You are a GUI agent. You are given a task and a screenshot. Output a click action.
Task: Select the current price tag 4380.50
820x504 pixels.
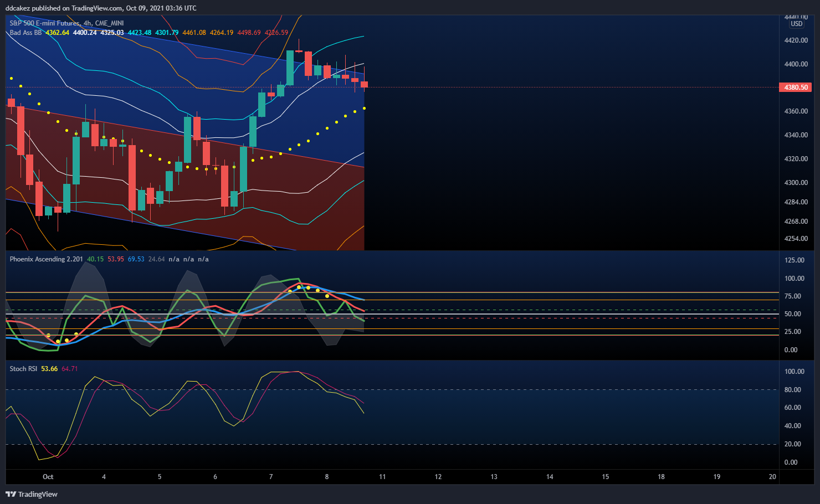click(x=795, y=88)
